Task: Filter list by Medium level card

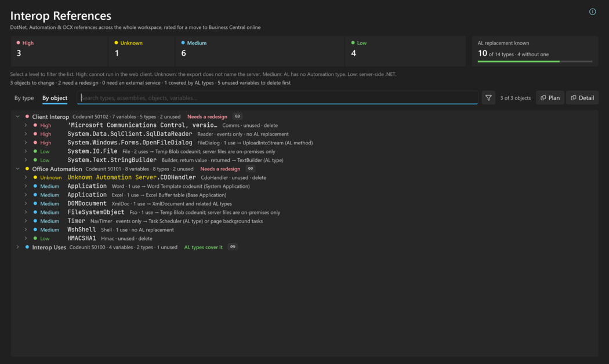Action: (259, 51)
